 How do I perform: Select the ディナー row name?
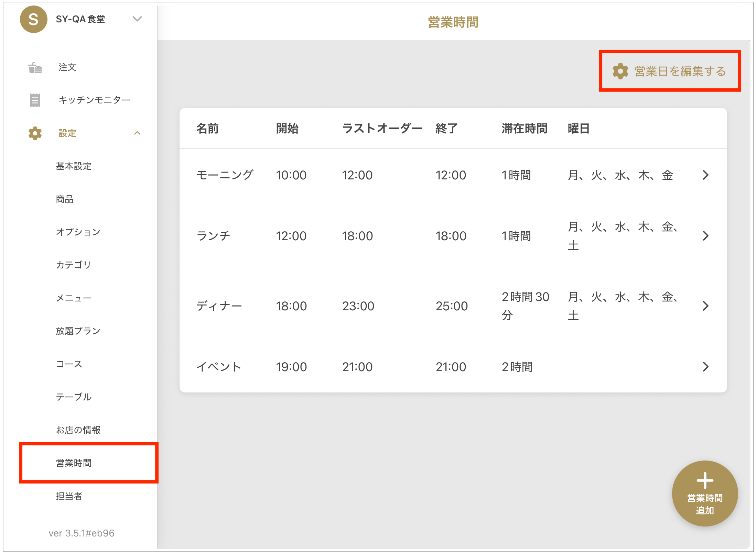point(219,306)
